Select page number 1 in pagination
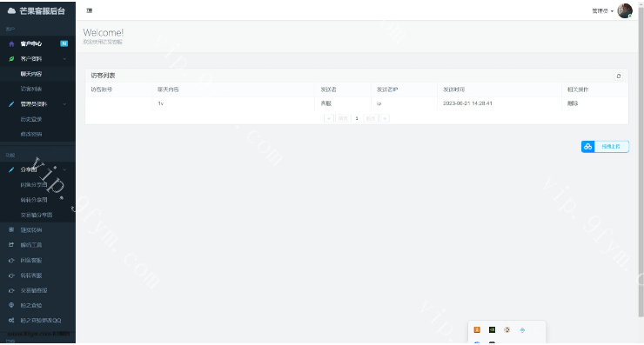 [x=357, y=118]
